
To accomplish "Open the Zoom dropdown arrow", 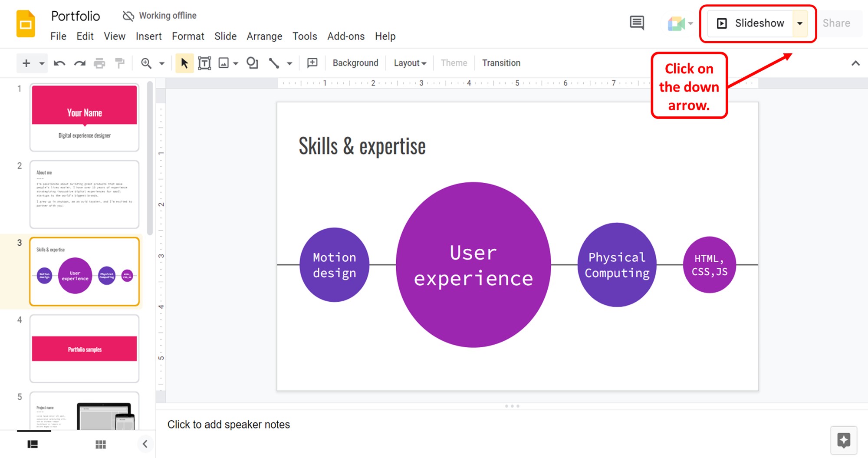I will [161, 63].
